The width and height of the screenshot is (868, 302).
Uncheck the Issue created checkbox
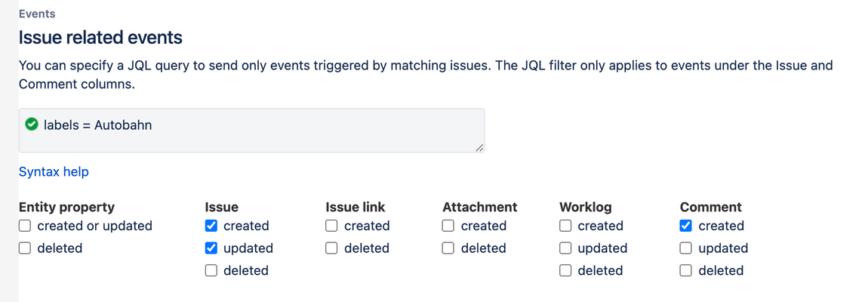pos(211,226)
